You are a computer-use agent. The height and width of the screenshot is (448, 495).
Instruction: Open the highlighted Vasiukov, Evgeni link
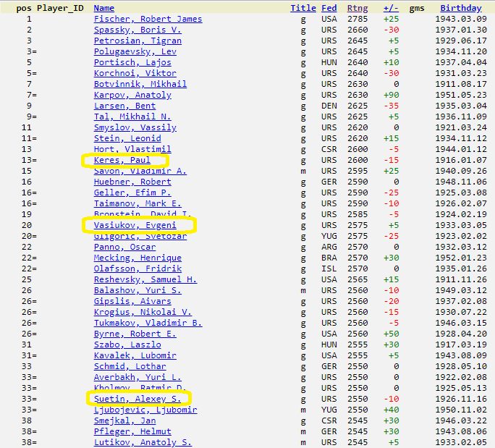(x=135, y=225)
